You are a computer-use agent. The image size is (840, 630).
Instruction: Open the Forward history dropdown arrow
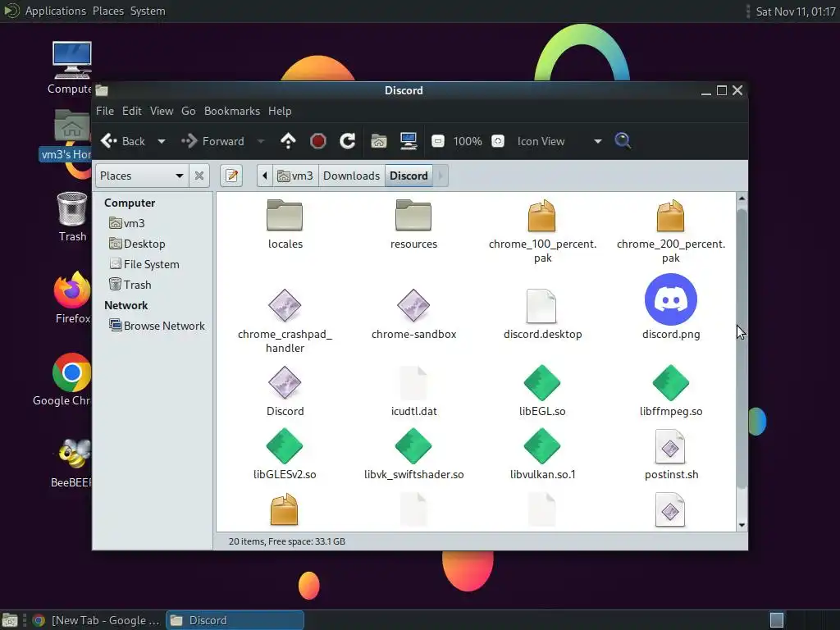coord(261,141)
